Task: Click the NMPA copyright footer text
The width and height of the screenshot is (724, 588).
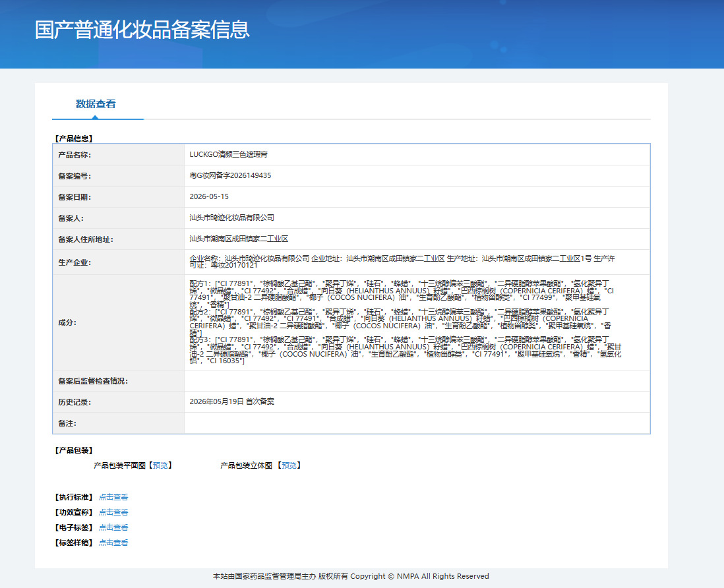Action: tap(351, 576)
